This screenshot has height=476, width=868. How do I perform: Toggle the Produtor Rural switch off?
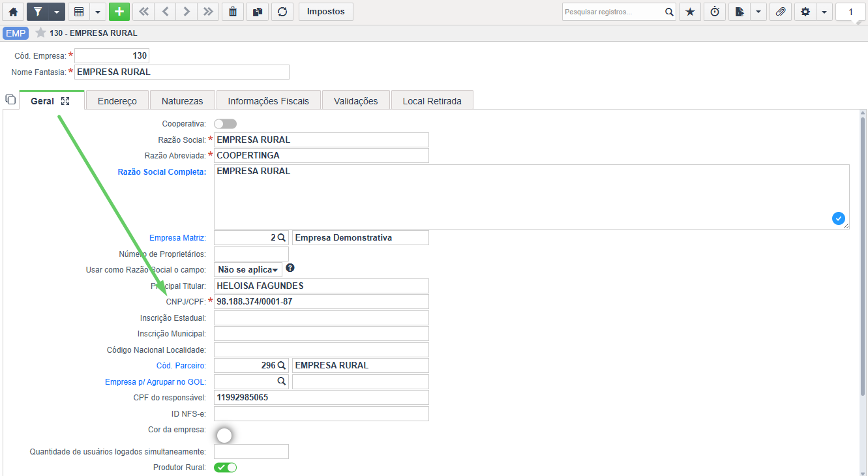tap(225, 468)
